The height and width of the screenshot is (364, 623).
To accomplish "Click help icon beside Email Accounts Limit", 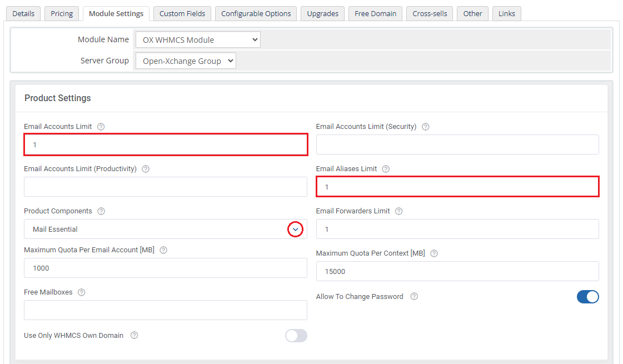I will 101,127.
